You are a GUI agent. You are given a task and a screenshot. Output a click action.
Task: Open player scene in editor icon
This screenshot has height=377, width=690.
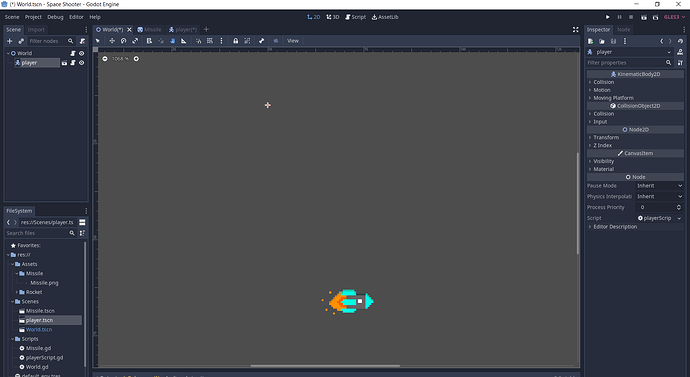[x=64, y=63]
